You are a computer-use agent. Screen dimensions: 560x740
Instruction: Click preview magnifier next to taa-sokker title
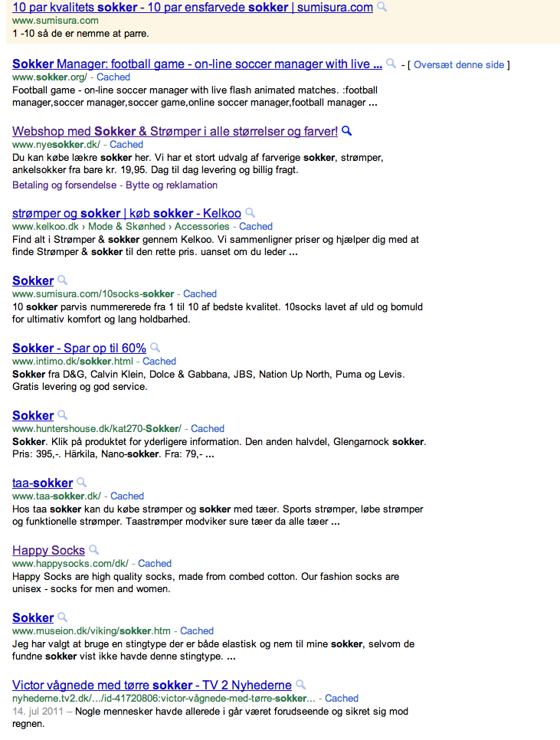click(82, 483)
